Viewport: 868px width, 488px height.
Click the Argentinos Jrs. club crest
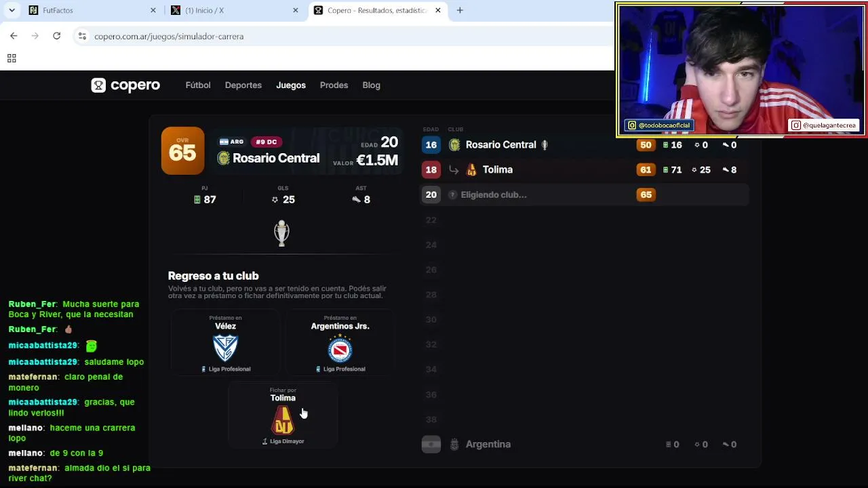point(340,350)
